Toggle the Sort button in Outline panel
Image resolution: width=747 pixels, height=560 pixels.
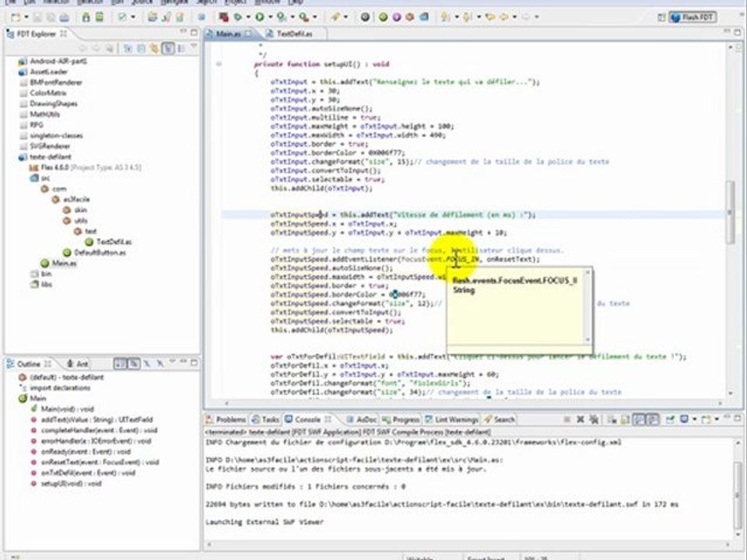[x=121, y=364]
